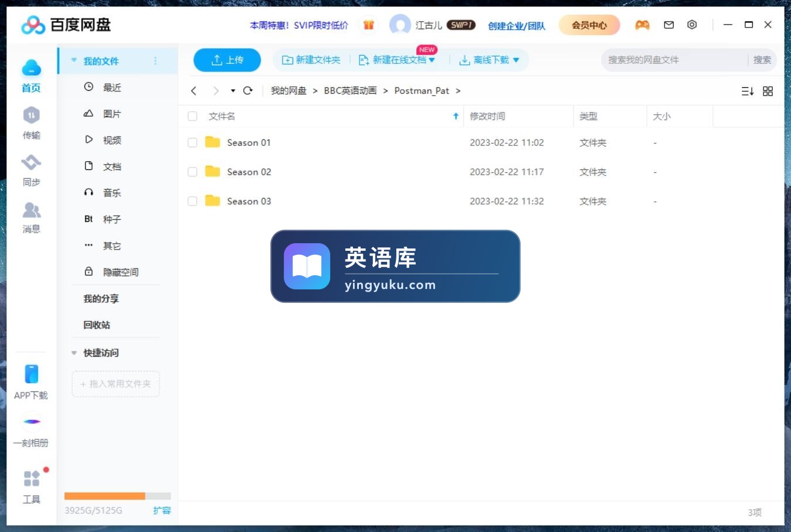
Task: Click the 扩容 expand storage link
Action: coord(162,510)
